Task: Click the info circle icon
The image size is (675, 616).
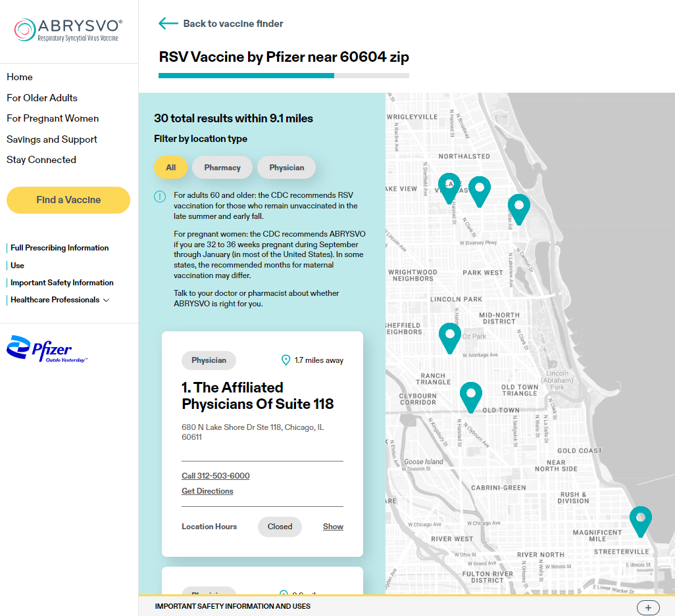Action: click(160, 197)
